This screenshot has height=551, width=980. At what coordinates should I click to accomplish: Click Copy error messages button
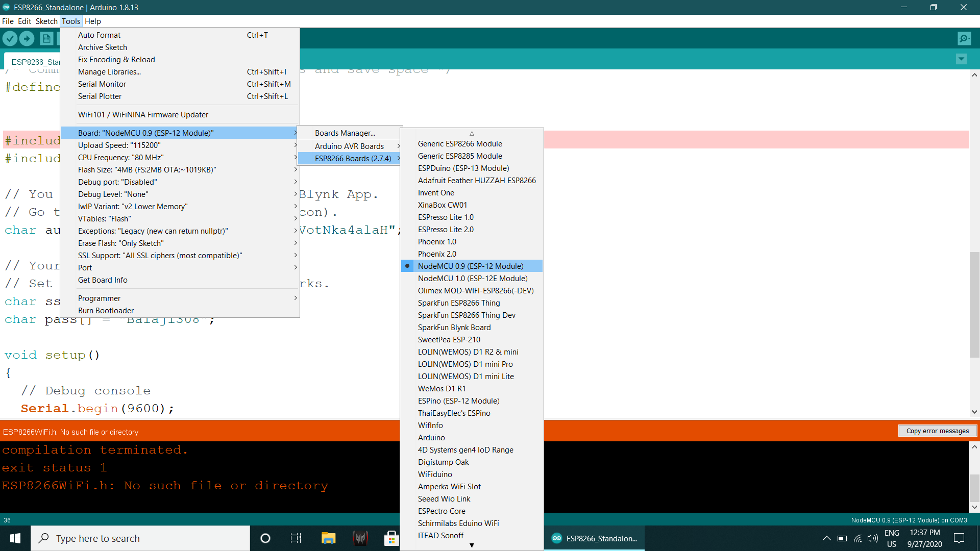click(938, 431)
